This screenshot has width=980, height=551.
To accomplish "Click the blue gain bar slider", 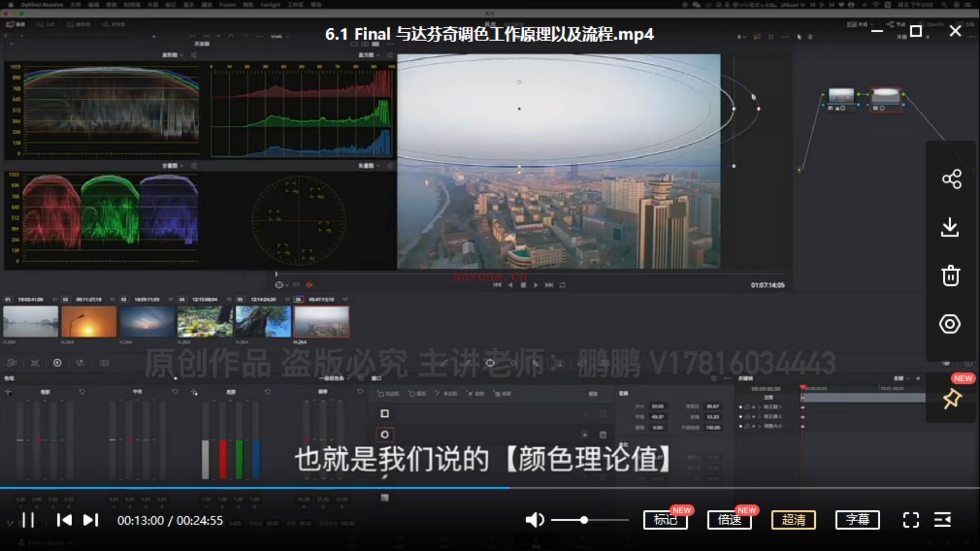I will tap(256, 459).
